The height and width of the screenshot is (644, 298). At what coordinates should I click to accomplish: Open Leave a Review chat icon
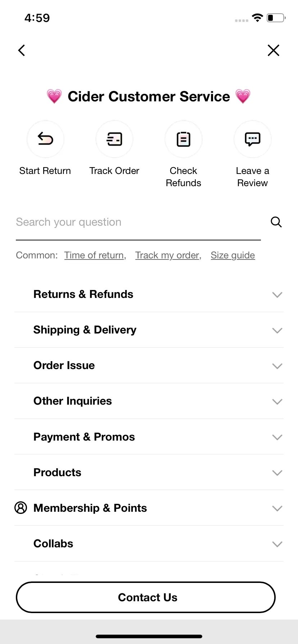coord(253,139)
